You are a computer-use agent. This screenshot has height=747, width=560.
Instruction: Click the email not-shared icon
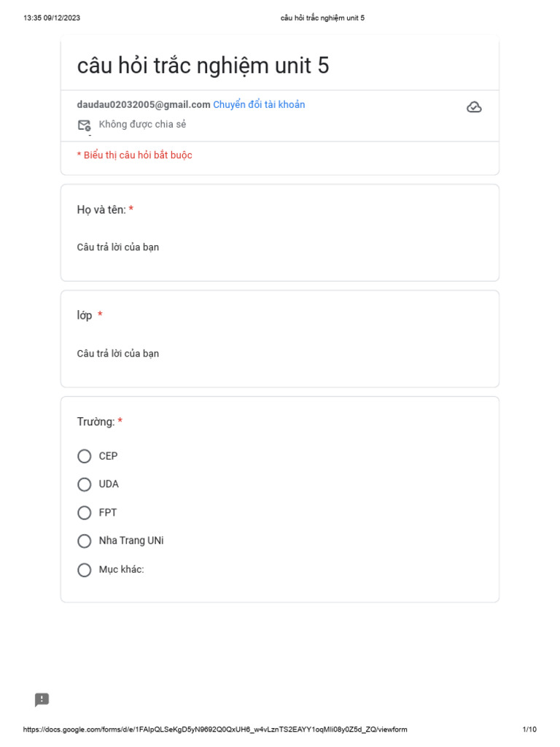click(85, 125)
